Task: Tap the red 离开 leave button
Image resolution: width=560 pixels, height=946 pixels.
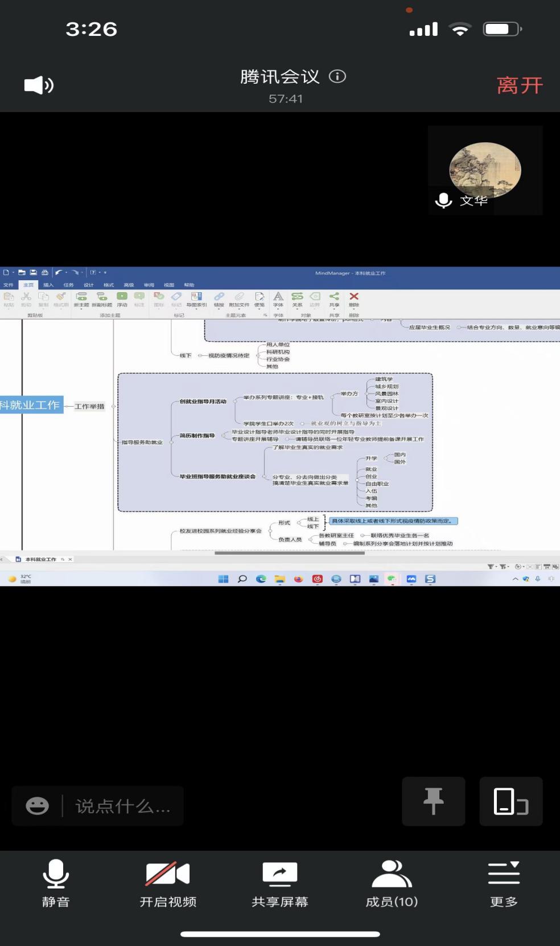Action: [x=520, y=85]
